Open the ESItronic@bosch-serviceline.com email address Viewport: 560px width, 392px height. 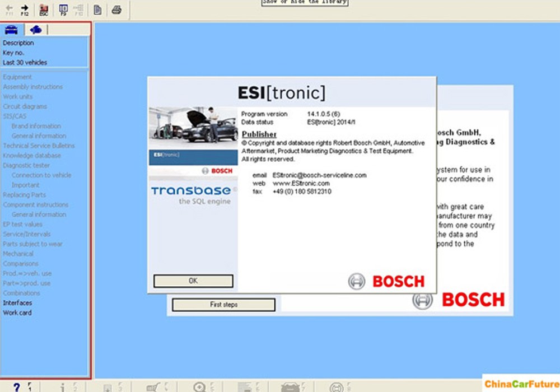click(319, 175)
